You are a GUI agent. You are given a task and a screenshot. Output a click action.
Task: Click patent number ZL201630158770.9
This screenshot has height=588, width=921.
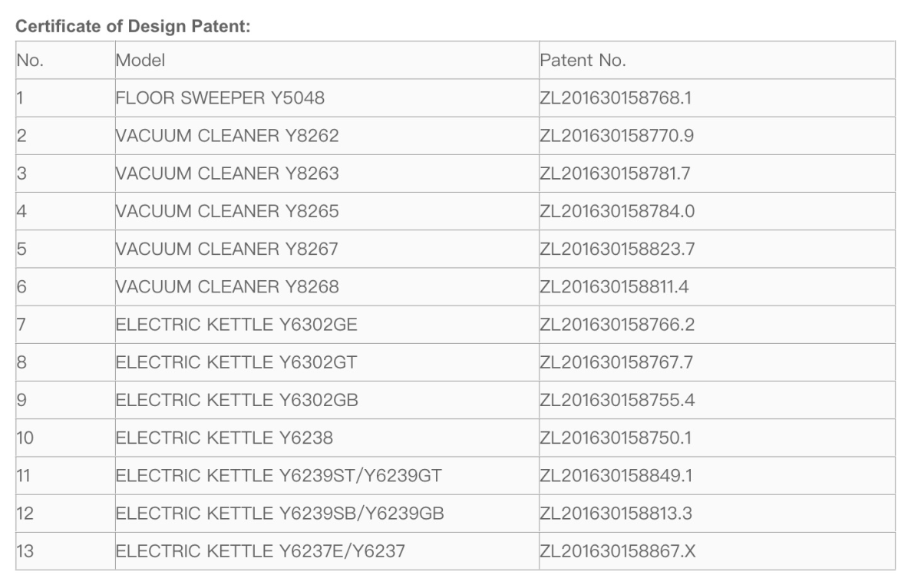click(x=618, y=136)
